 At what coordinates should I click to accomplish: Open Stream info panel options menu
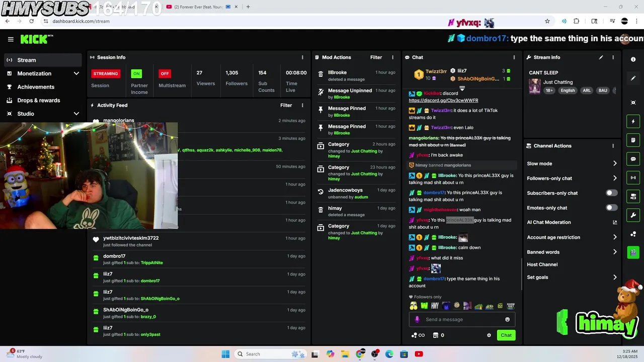click(613, 57)
